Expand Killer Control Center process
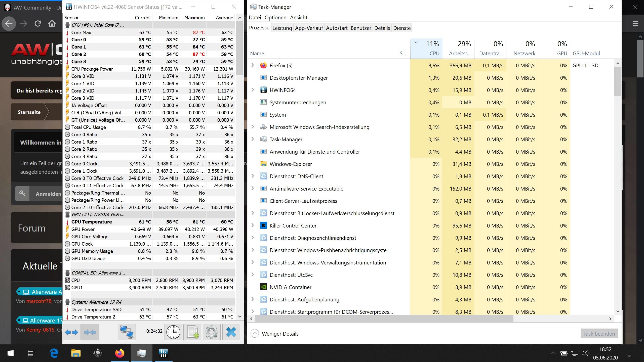Screen dimensions: 644x362 tap(253, 225)
